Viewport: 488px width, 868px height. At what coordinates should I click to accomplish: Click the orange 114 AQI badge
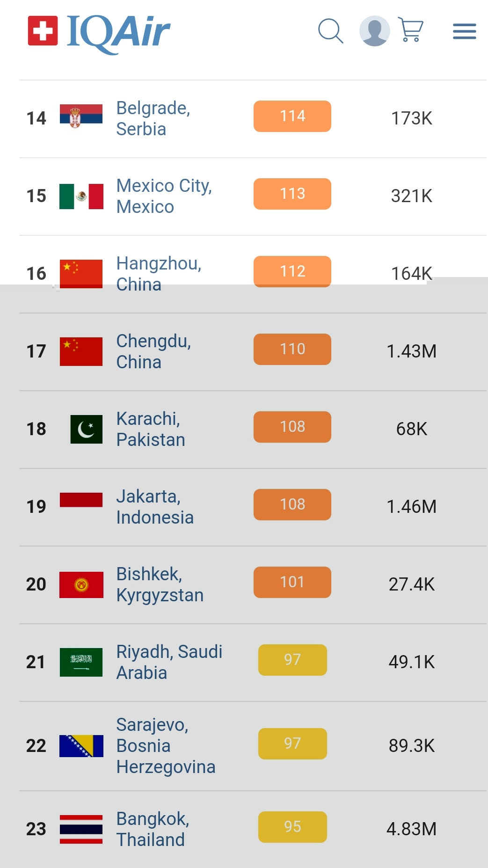292,116
